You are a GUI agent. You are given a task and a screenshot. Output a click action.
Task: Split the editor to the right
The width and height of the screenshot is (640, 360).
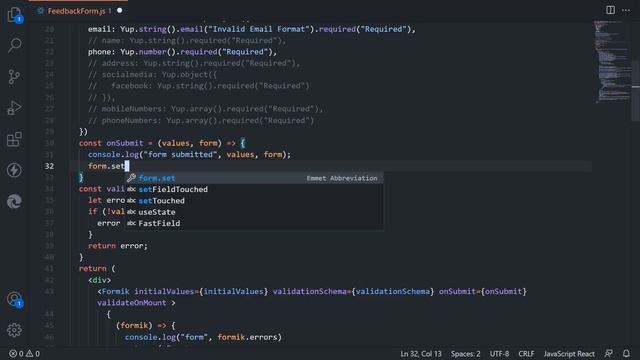(x=610, y=10)
